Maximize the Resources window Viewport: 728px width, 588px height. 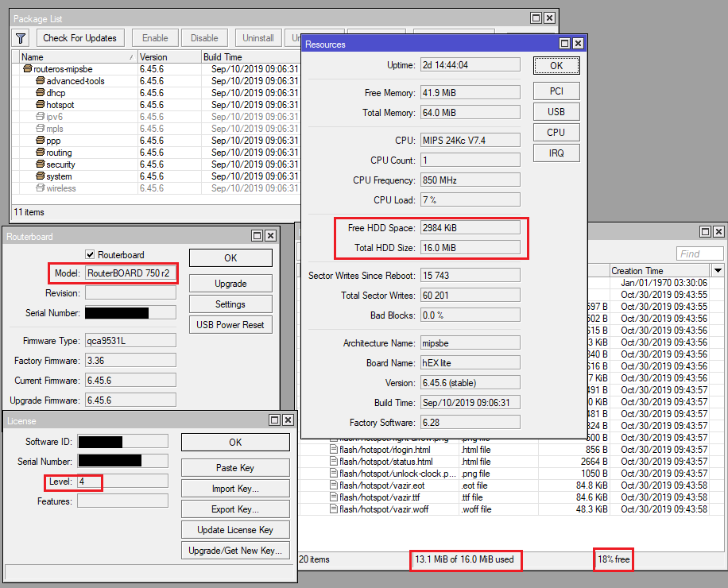[x=564, y=44]
